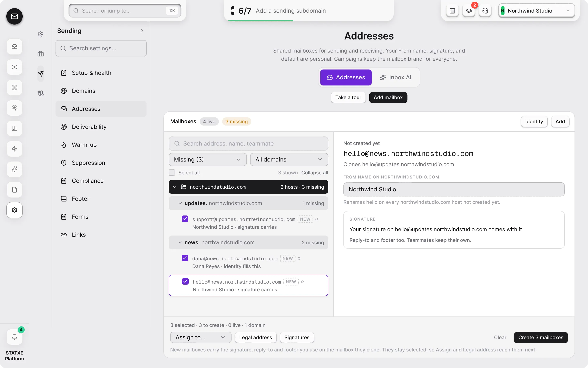588x368 pixels.
Task: Open the bar chart analytics icon
Action: coord(14,128)
